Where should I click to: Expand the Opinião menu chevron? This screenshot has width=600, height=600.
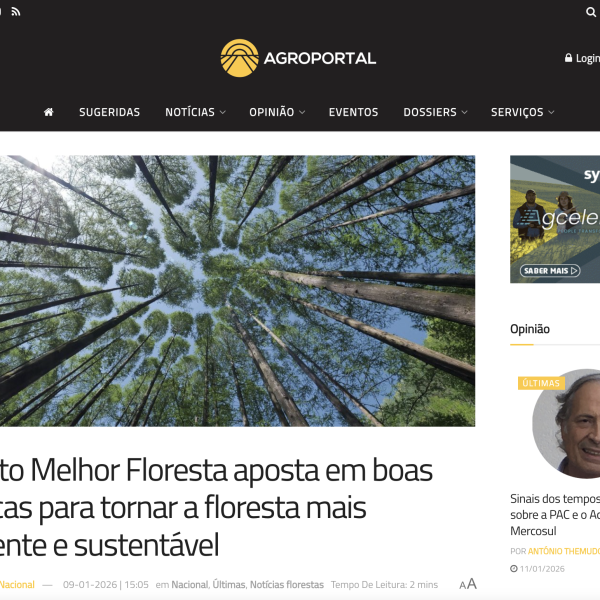[x=302, y=112]
